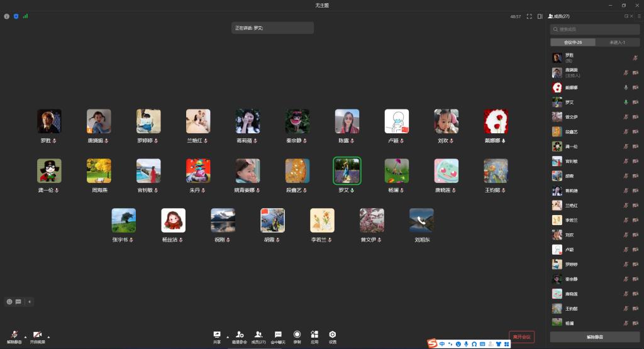
Task: Expand audio options arrow beside 解除静音
Action: pyautogui.click(x=25, y=336)
